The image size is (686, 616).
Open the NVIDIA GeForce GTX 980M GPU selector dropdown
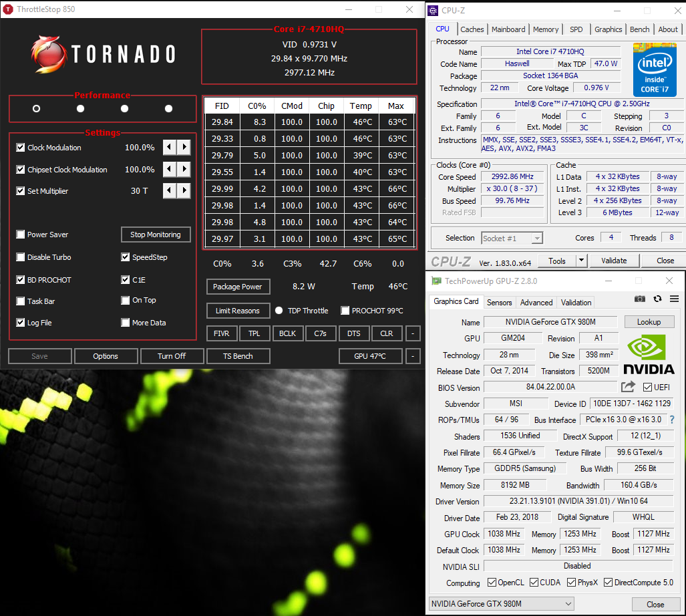502,604
